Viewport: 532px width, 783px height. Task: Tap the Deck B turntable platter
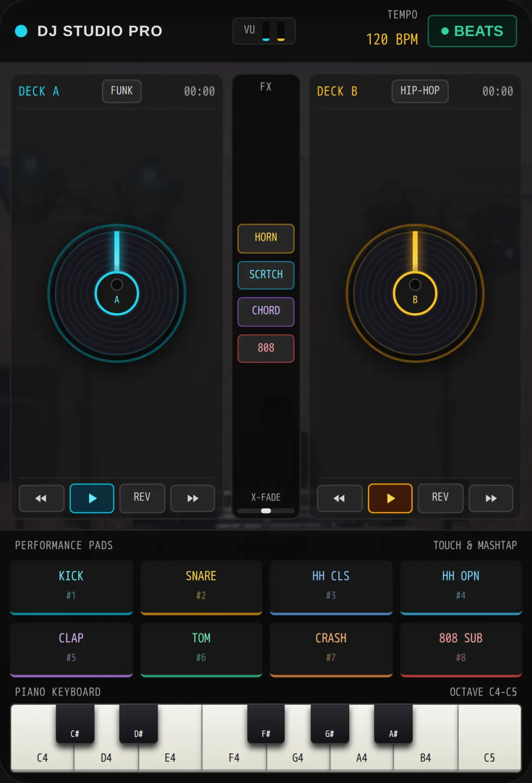415,294
